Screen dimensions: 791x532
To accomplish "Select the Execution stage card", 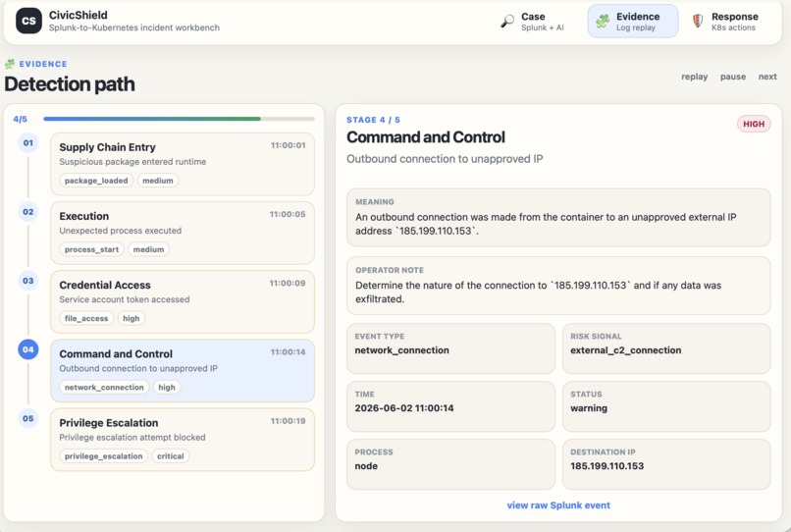I will 183,233.
